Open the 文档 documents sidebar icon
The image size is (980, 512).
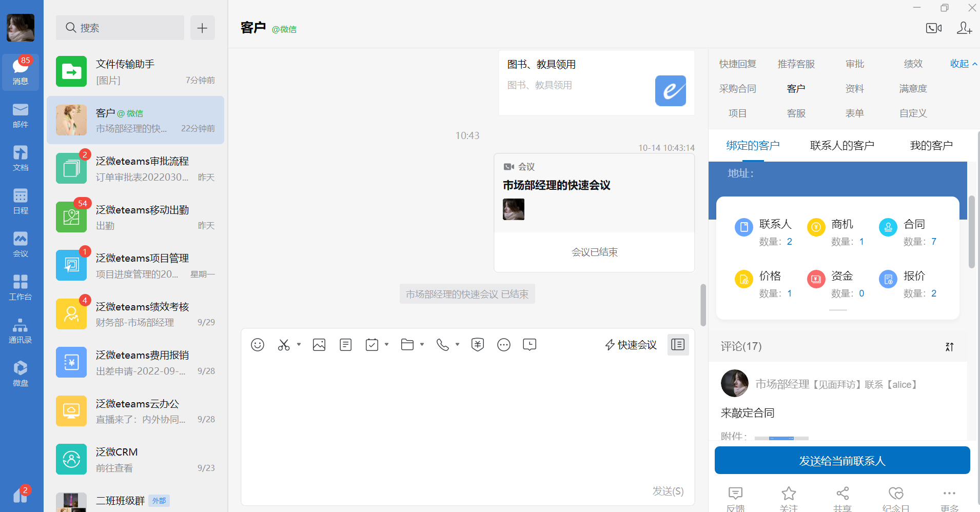click(x=21, y=159)
